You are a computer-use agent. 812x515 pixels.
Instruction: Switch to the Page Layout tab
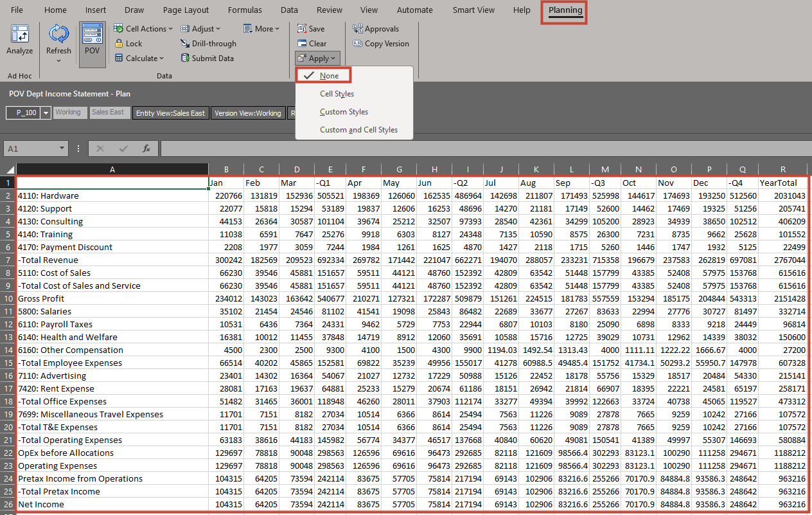click(x=186, y=10)
